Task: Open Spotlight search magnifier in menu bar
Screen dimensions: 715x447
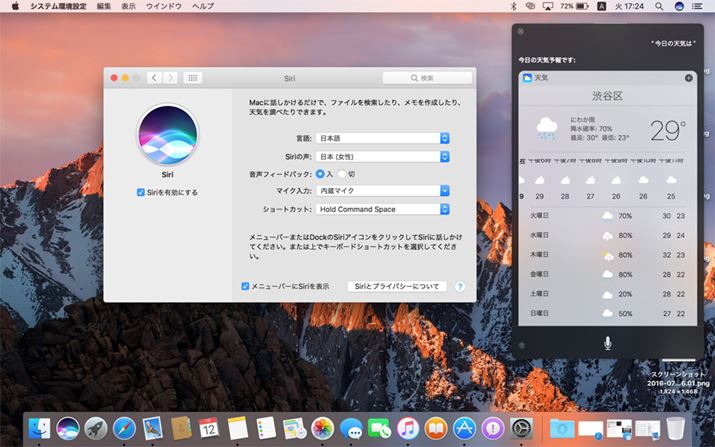Action: tap(659, 6)
